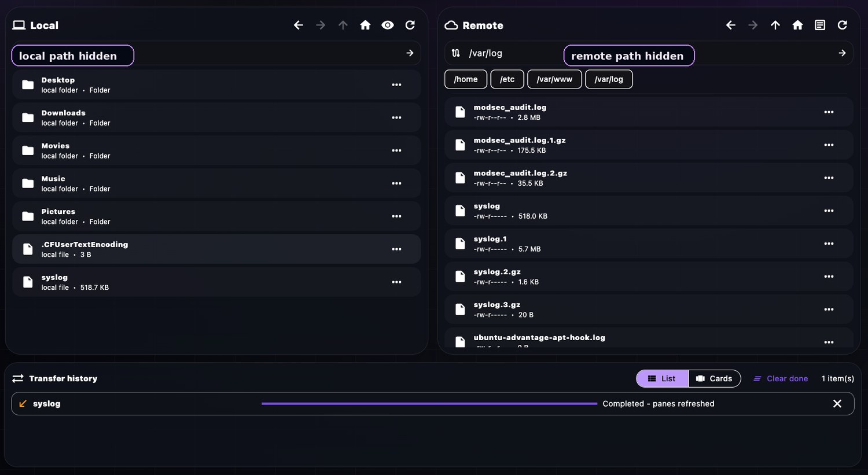Open options menu for Music folder
The height and width of the screenshot is (475, 868).
click(396, 183)
